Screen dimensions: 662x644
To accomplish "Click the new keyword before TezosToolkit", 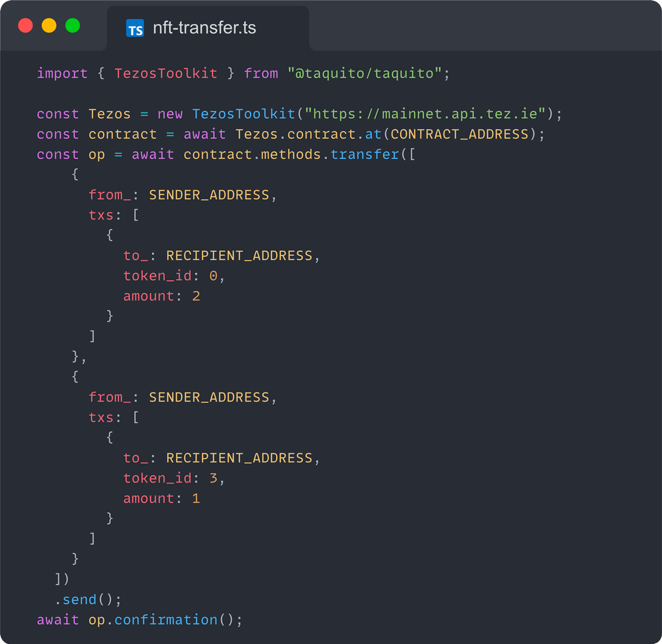I will point(170,114).
